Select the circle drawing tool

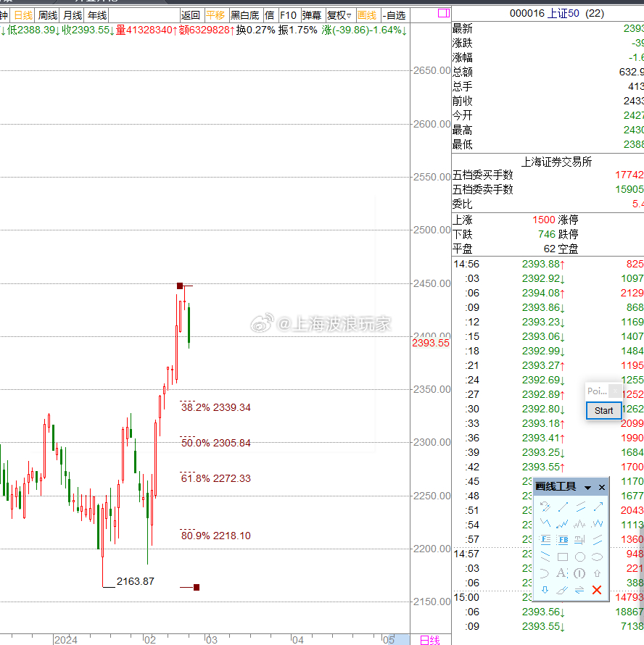[580, 557]
